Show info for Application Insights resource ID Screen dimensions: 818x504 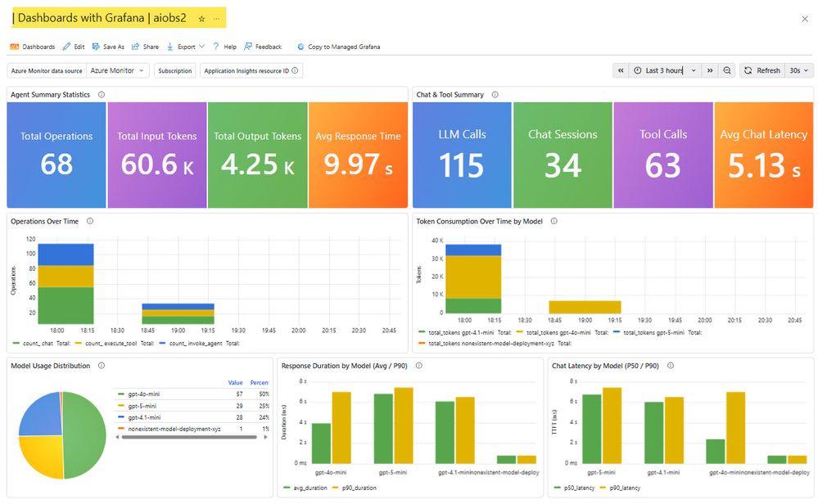pos(296,71)
